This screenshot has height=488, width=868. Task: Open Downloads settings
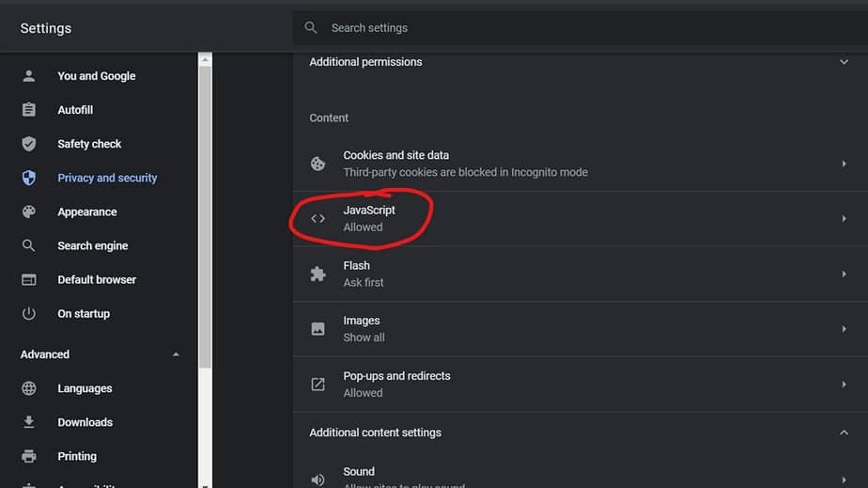(x=85, y=422)
